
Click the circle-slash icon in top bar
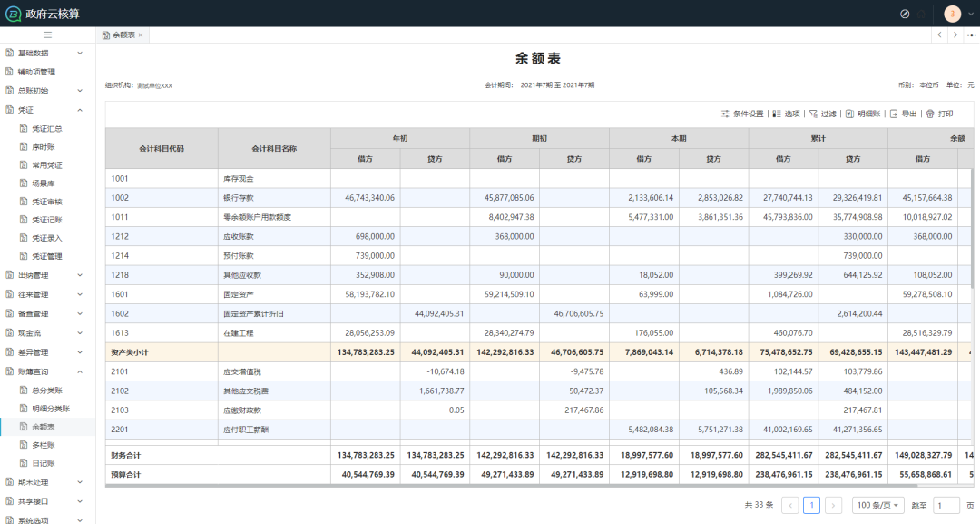[905, 14]
